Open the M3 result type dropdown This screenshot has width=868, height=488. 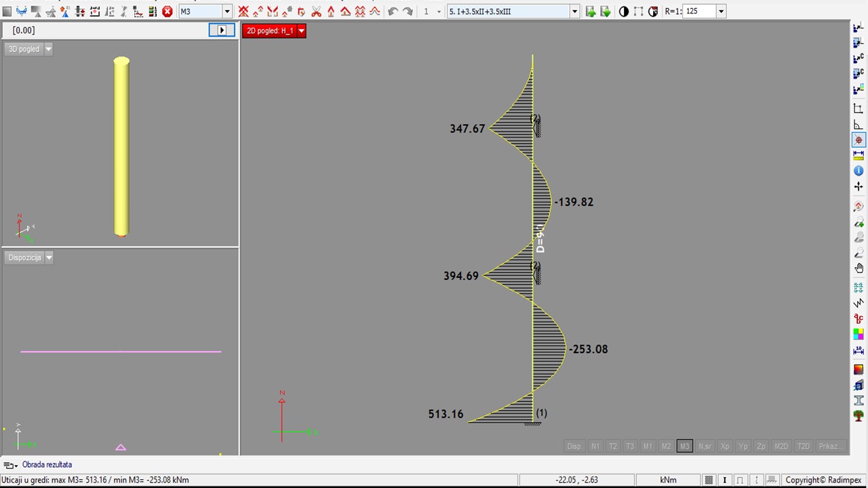(226, 12)
